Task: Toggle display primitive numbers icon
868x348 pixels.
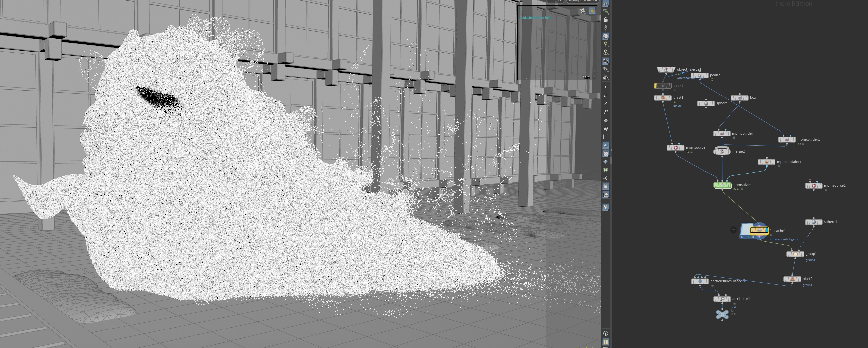Action: (606, 128)
